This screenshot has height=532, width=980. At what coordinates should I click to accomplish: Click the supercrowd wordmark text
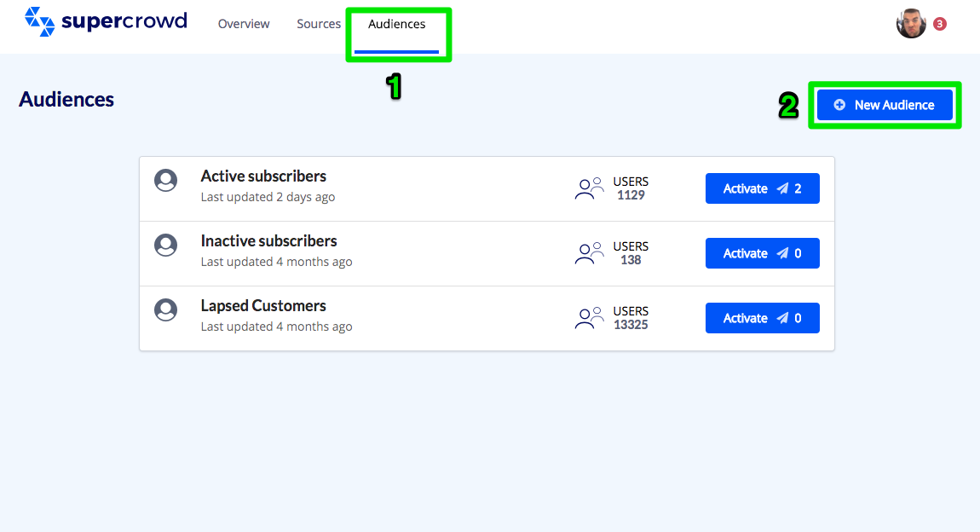(124, 21)
